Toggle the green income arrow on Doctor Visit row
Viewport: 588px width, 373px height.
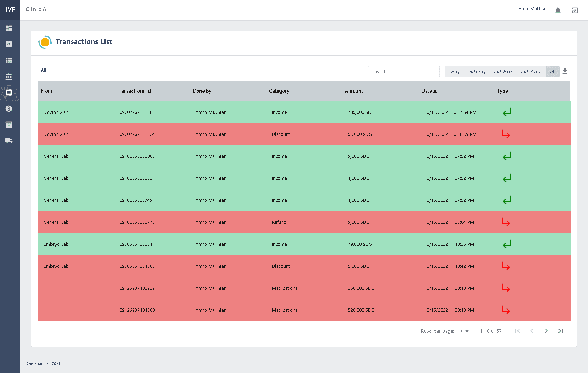[x=507, y=112]
